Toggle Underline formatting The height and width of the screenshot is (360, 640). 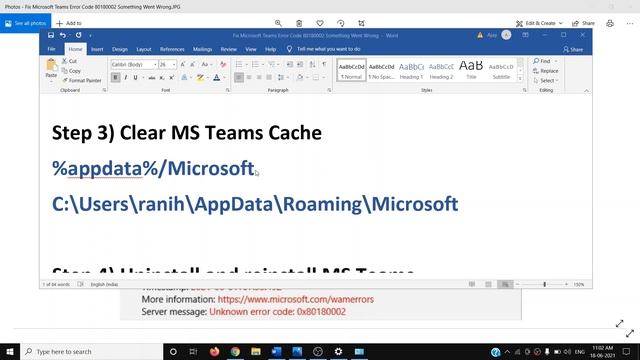pyautogui.click(x=135, y=78)
